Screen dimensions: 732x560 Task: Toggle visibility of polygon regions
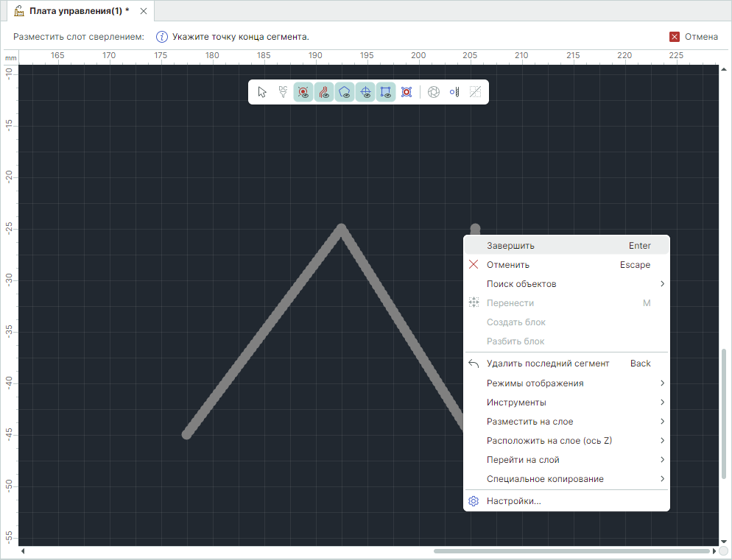pyautogui.click(x=345, y=92)
